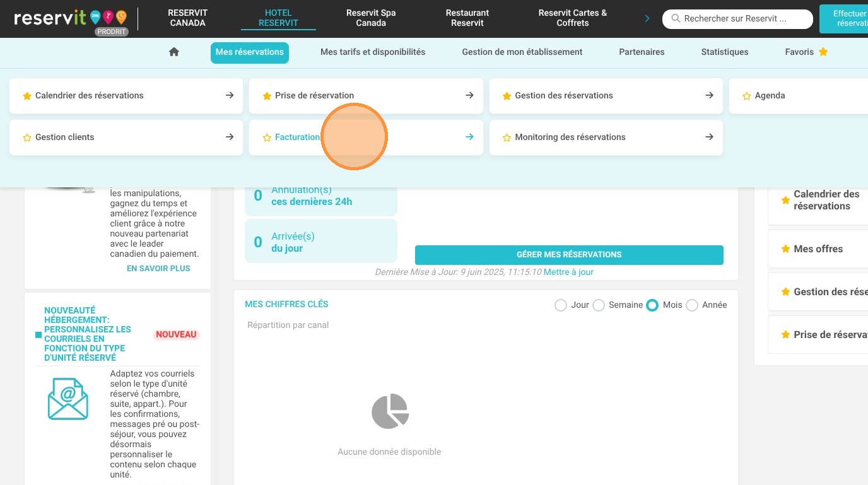Unfavorite Calendrier des réservations in the menu card
Screen dimensions: 868x485
27,96
